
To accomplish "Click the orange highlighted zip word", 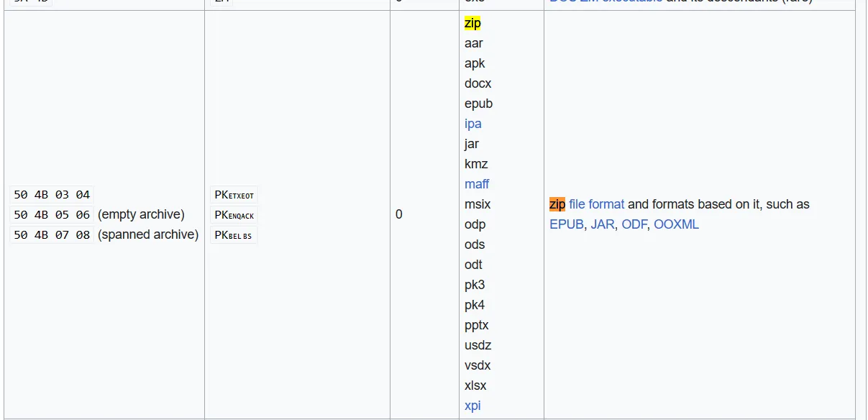I will [557, 204].
